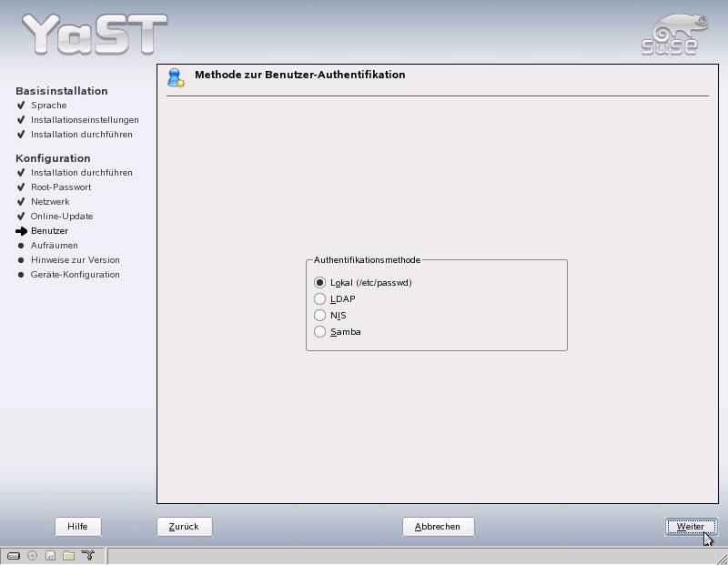This screenshot has height=565, width=728.
Task: Click the user authentication icon beside the heading
Action: tap(176, 78)
